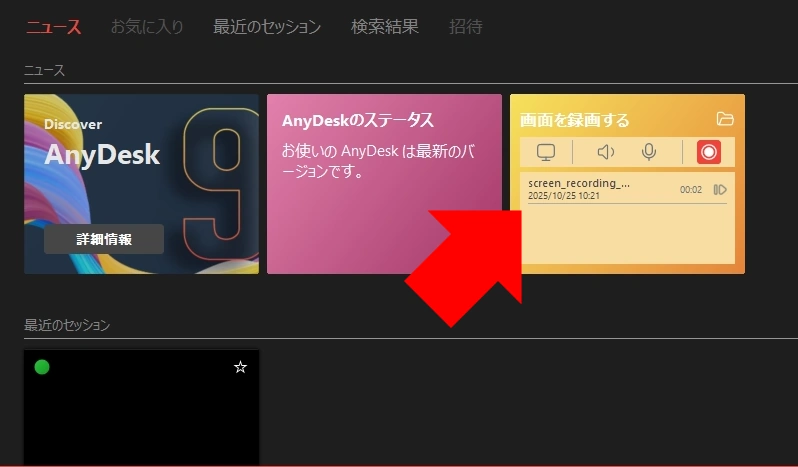Switch to the 最近のセッション tab
Image resolution: width=798 pixels, height=467 pixels.
click(267, 26)
